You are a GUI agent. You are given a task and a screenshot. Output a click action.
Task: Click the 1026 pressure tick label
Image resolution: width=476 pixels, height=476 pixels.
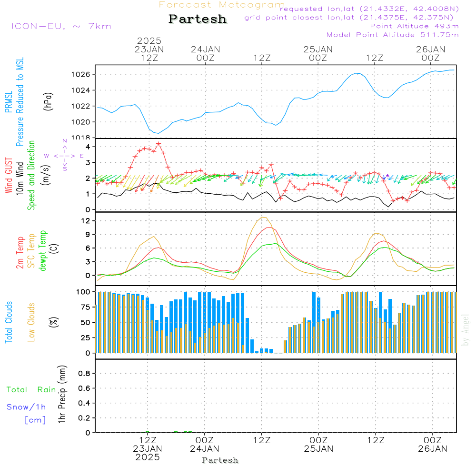pyautogui.click(x=80, y=74)
